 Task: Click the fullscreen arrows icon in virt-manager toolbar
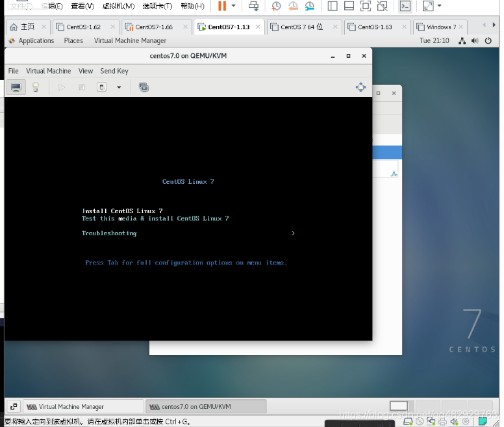pos(360,87)
